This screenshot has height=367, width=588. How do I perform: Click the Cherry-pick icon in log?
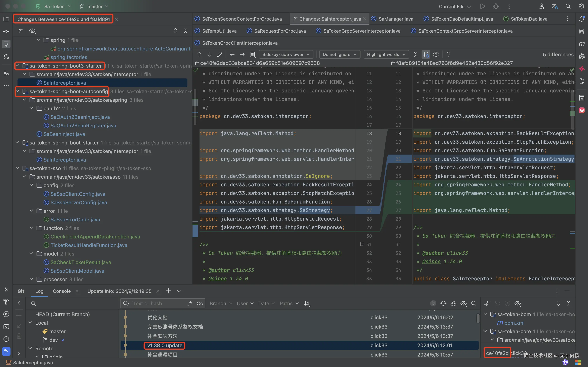click(453, 303)
